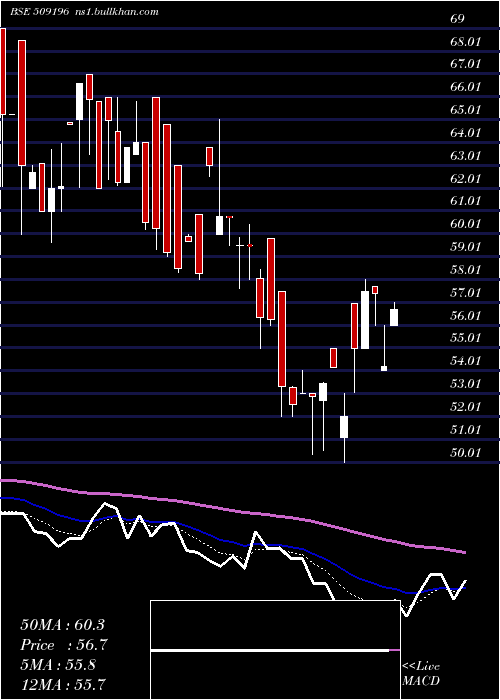Image resolution: width=500 pixels, height=700 pixels.
Task: Click the 51.01 price axis label
Action: pos(466,430)
